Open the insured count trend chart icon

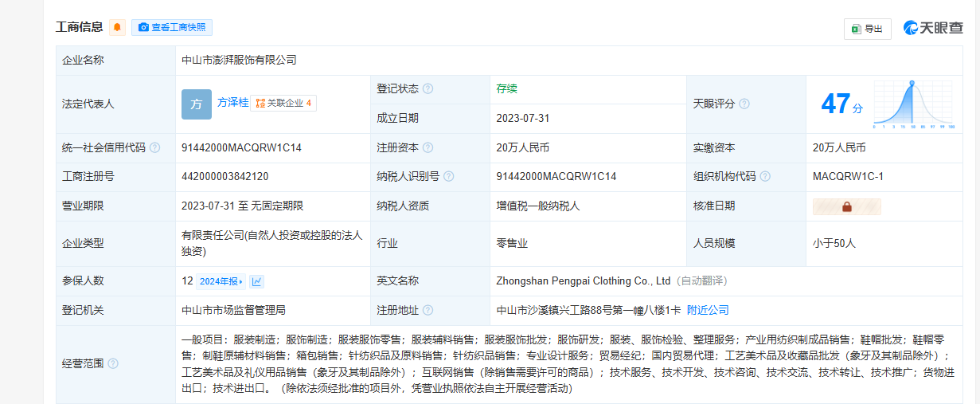coord(257,281)
